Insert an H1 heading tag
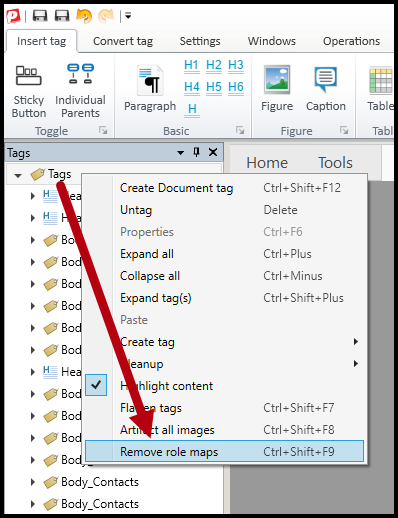Image resolution: width=398 pixels, height=518 pixels. [x=192, y=65]
